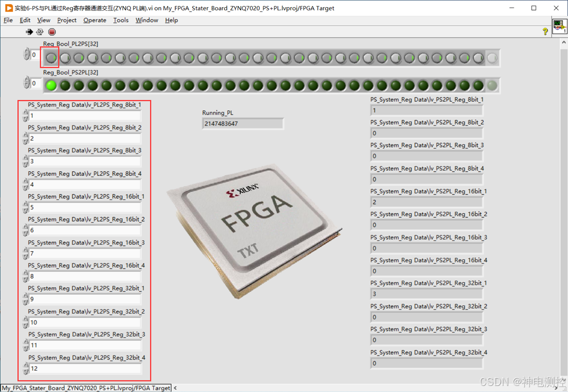Toggle the second Reg_Bool_PL2PS boolean
This screenshot has height=392, width=568.
click(x=65, y=58)
